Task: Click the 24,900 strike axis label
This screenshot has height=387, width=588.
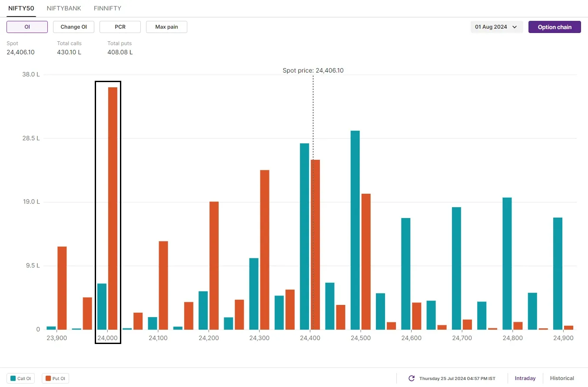Action: 563,338
